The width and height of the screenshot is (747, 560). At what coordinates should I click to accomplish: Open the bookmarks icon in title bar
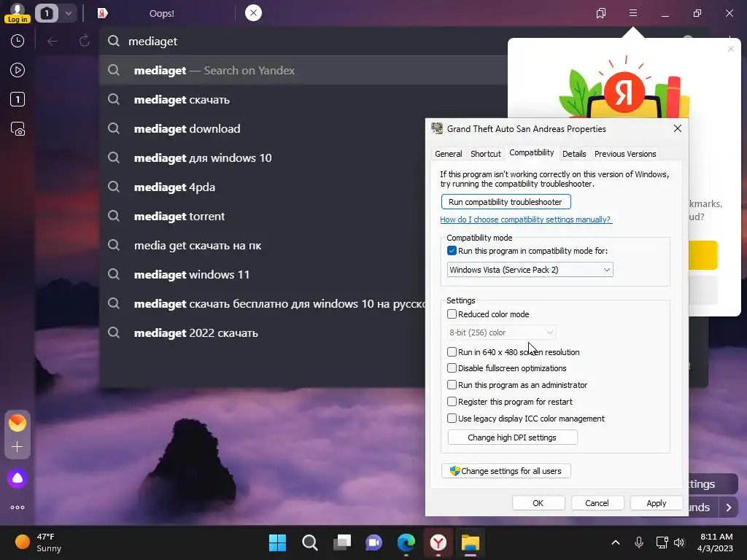pyautogui.click(x=601, y=13)
